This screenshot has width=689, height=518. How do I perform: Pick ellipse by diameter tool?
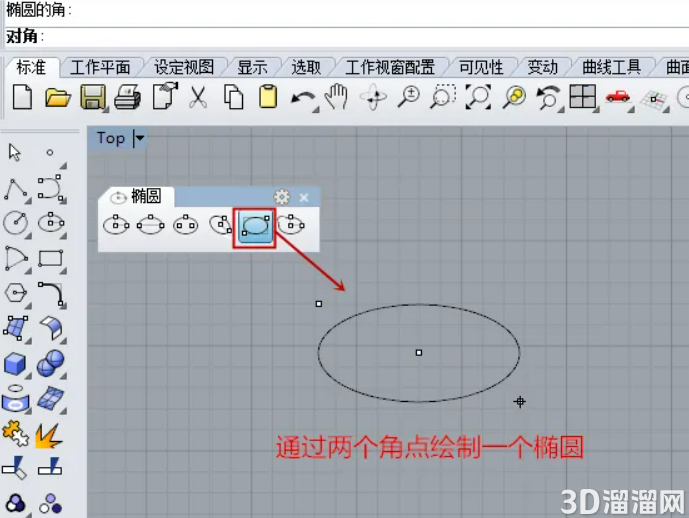coord(150,225)
